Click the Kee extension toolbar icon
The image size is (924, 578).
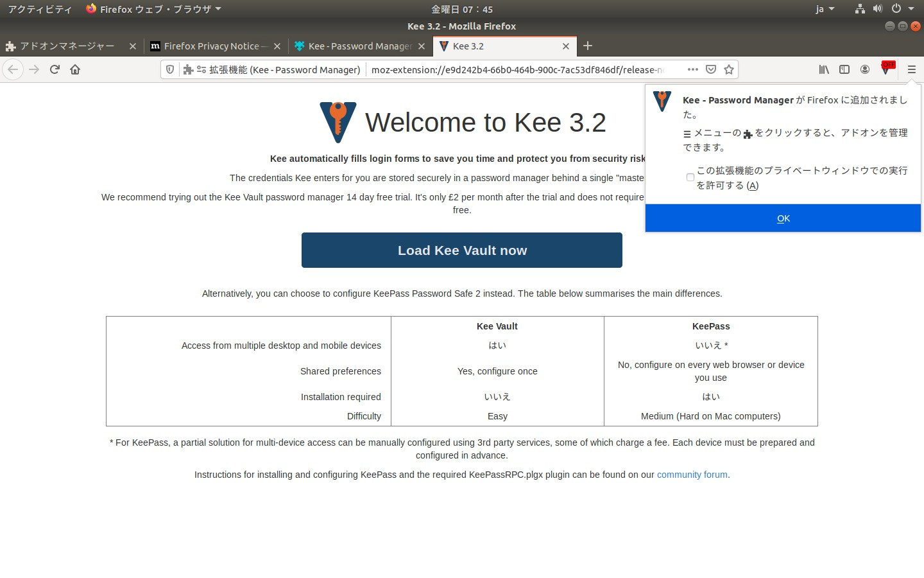(x=886, y=69)
